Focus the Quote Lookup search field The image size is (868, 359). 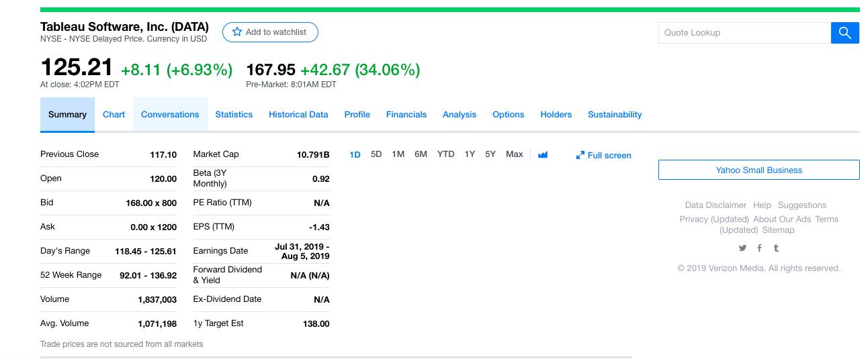tap(744, 32)
